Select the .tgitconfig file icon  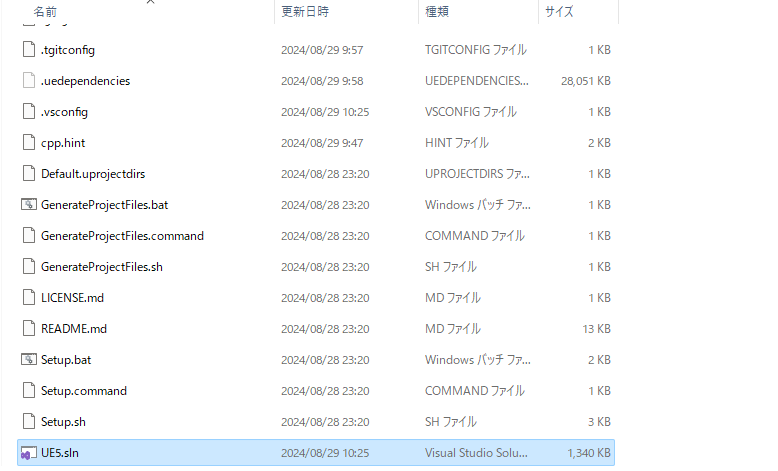point(29,50)
